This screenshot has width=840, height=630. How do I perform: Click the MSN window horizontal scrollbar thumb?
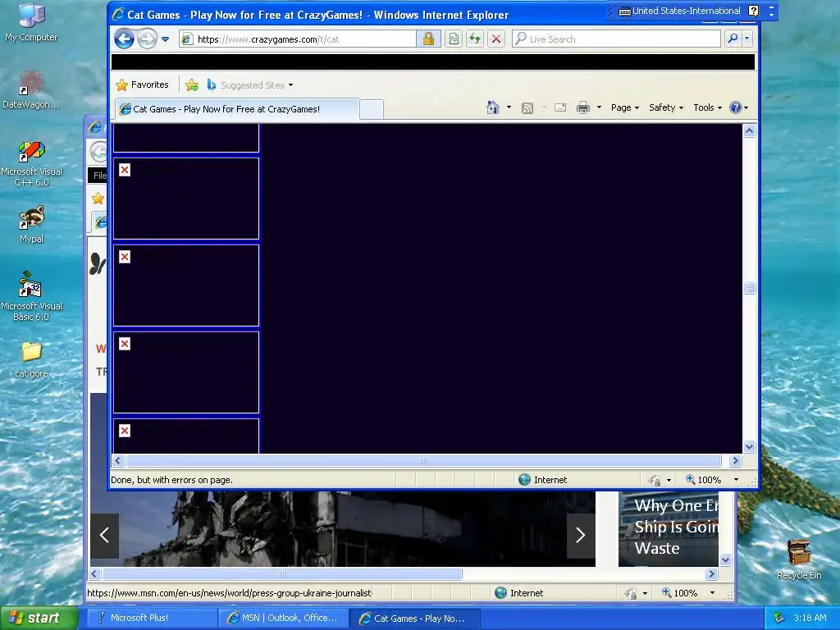(282, 573)
